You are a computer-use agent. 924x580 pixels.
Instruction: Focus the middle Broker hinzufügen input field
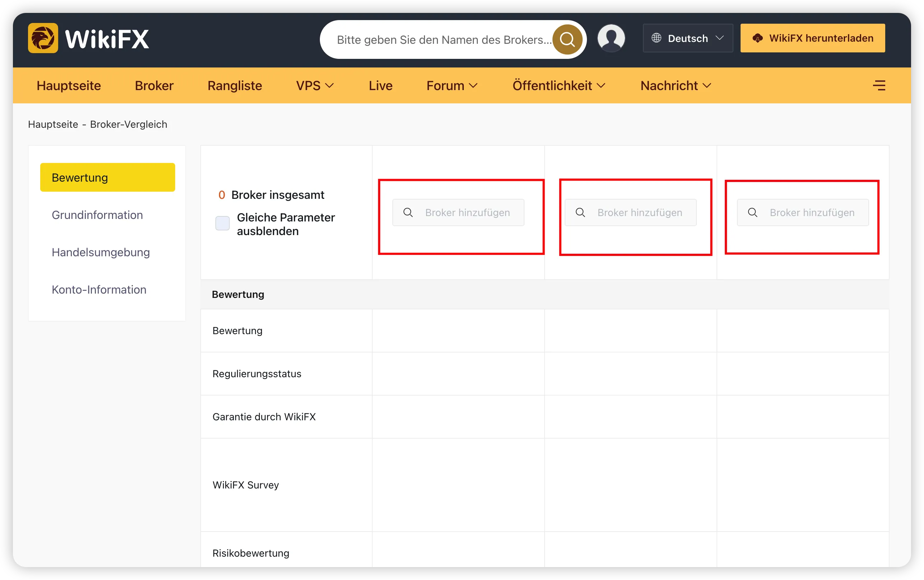coord(630,212)
